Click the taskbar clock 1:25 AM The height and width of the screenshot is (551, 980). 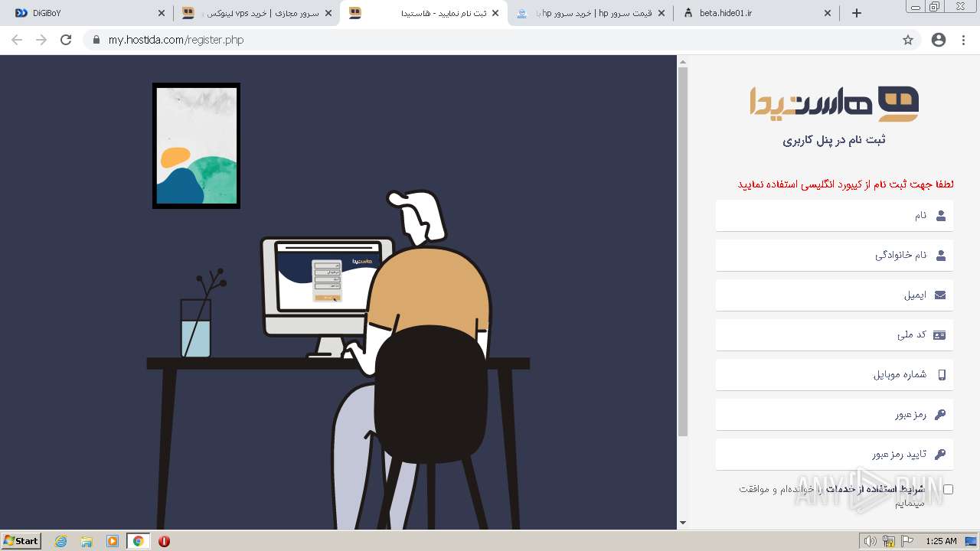pyautogui.click(x=941, y=541)
